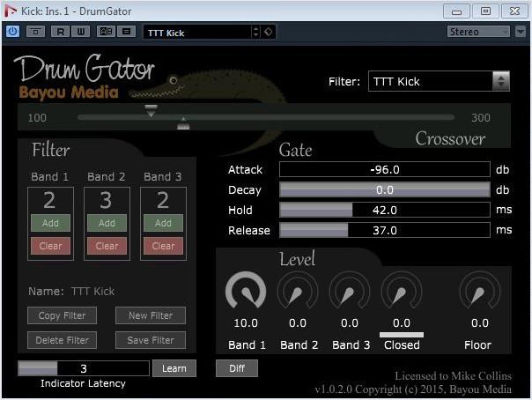
Task: Click the Floor level knob
Action: [479, 292]
